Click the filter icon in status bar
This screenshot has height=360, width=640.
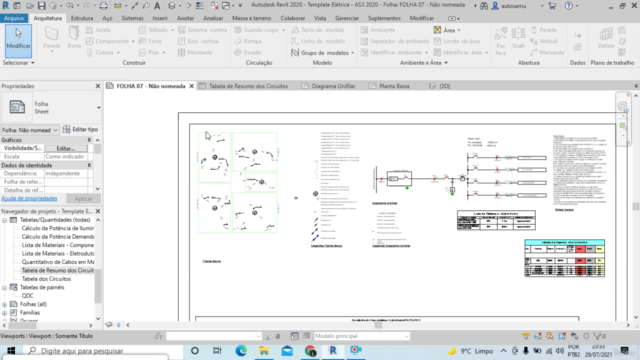pyautogui.click(x=599, y=336)
